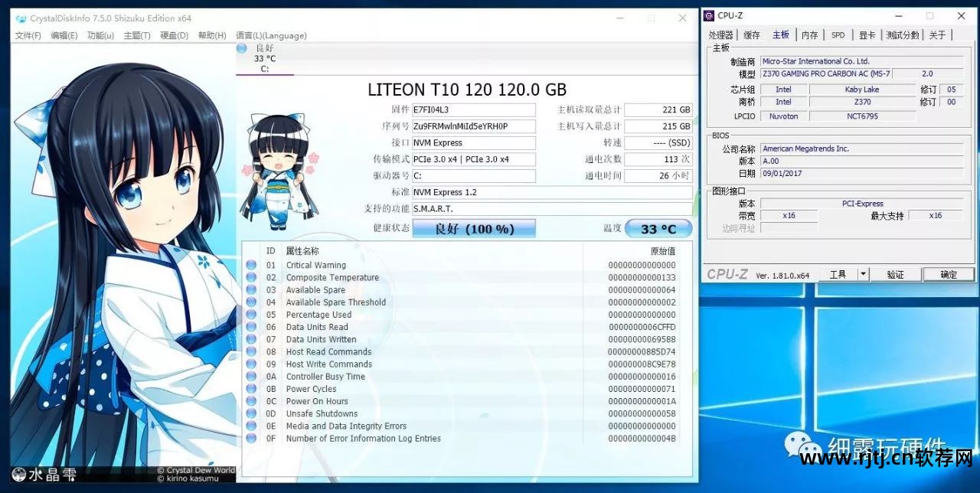The image size is (980, 493).
Task: Click the Power Cycles status orb
Action: coord(251,389)
